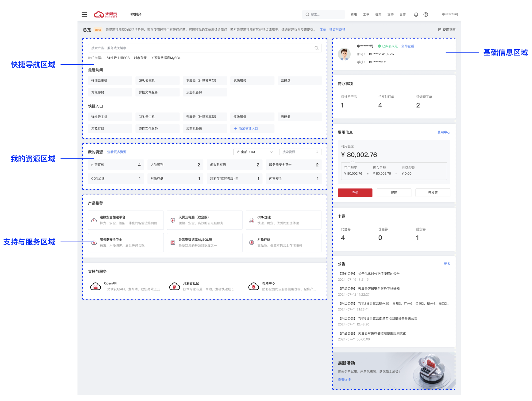Screen dimensions: 532x401
Task: Open 云硬盘 under 最近访问
Action: coord(300,81)
